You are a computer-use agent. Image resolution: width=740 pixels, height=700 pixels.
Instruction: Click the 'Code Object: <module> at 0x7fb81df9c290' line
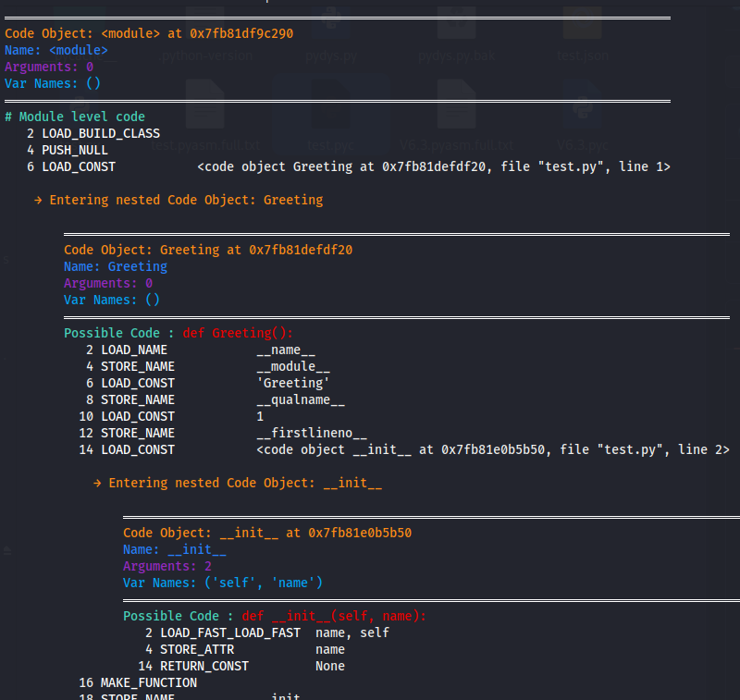click(149, 33)
